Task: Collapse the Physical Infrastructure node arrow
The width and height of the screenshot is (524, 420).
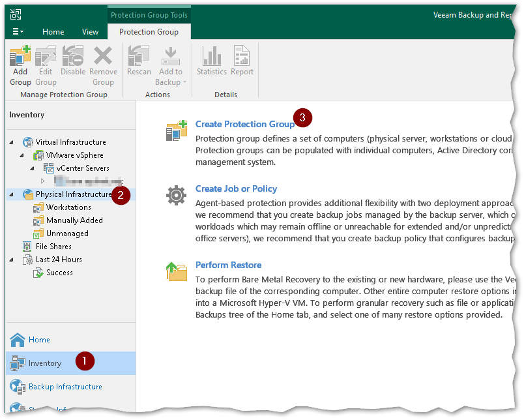Action: click(x=11, y=194)
